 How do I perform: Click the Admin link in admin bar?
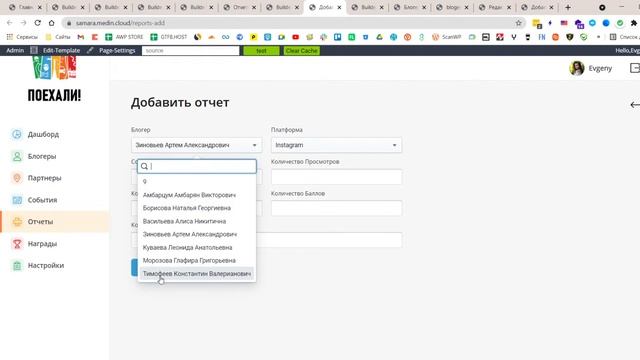pyautogui.click(x=15, y=50)
